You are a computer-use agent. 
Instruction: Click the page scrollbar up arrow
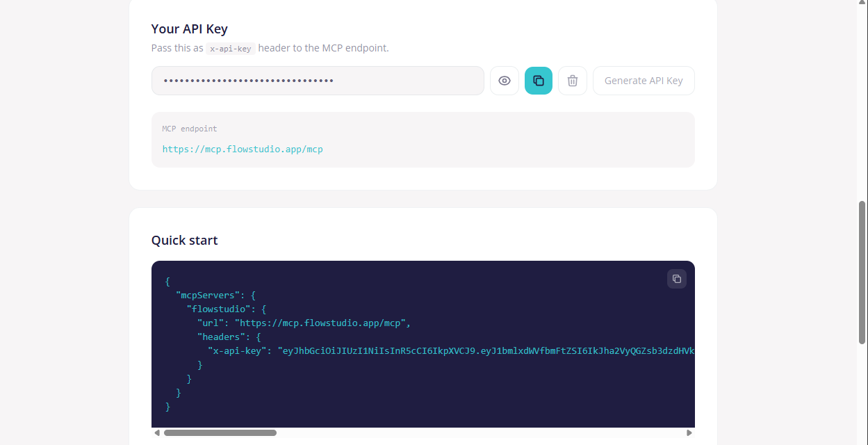(x=862, y=3)
